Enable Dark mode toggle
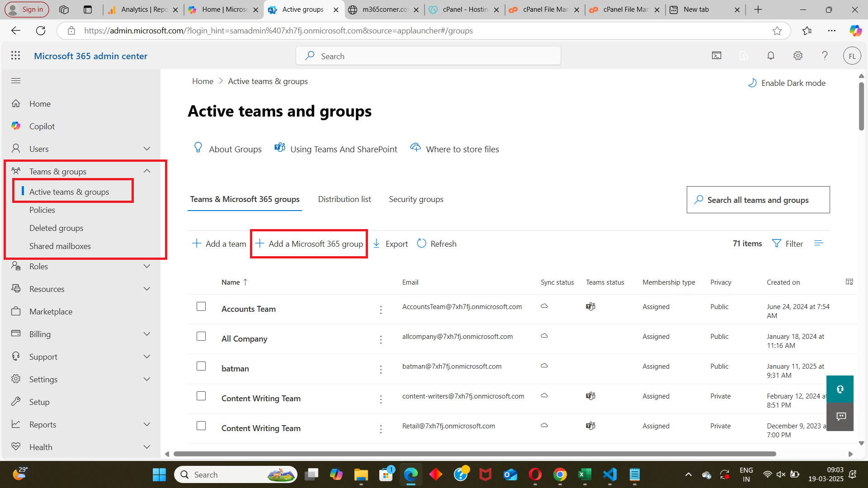868x488 pixels. pyautogui.click(x=787, y=83)
